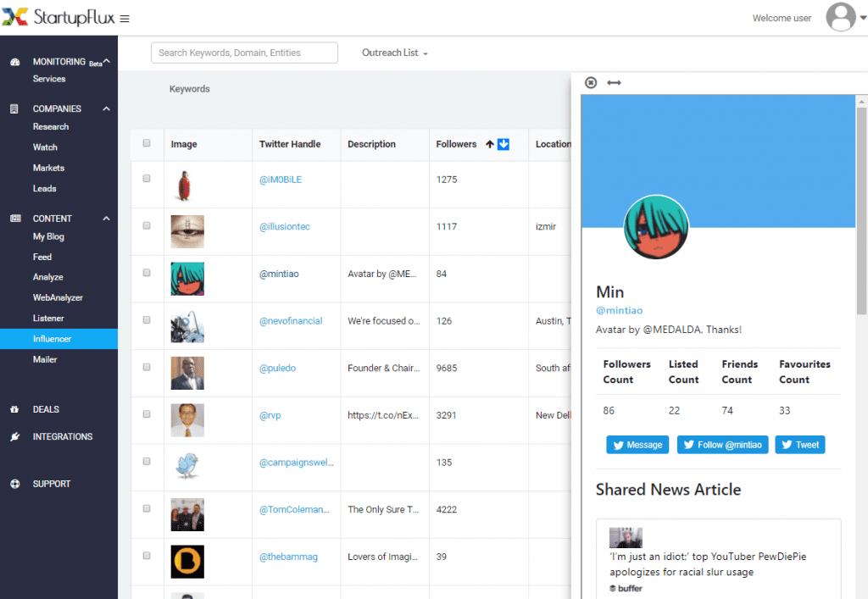Viewport: 868px width, 599px height.
Task: Collapse the Companies section chevron
Action: [106, 109]
